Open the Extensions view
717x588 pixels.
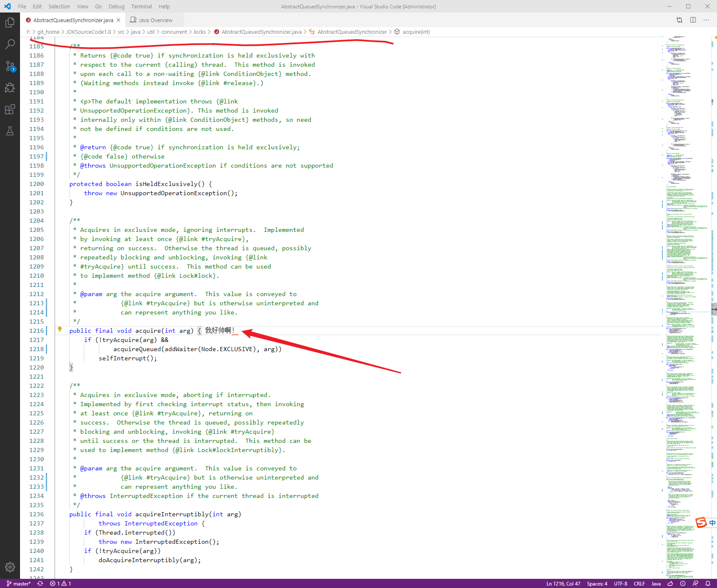(x=10, y=109)
